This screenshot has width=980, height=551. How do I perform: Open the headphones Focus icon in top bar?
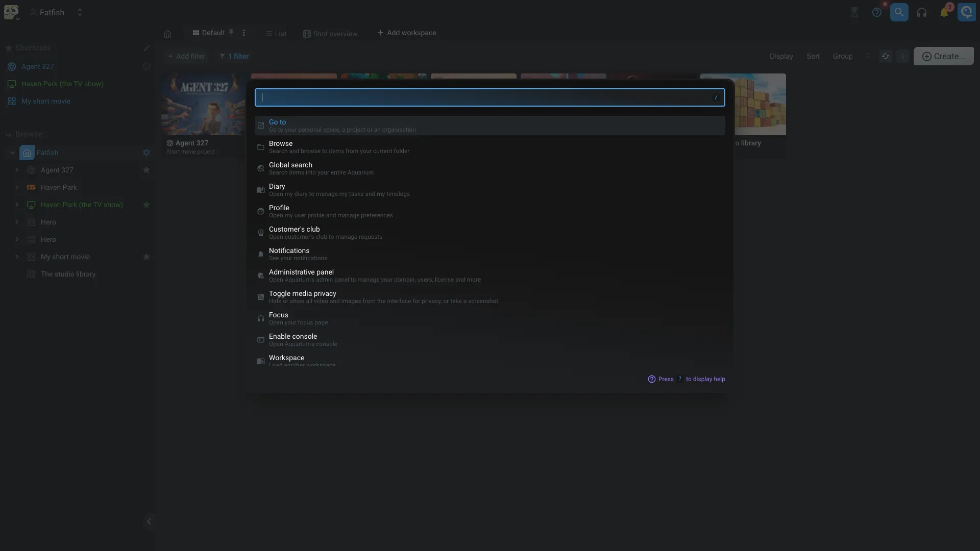[x=921, y=12]
